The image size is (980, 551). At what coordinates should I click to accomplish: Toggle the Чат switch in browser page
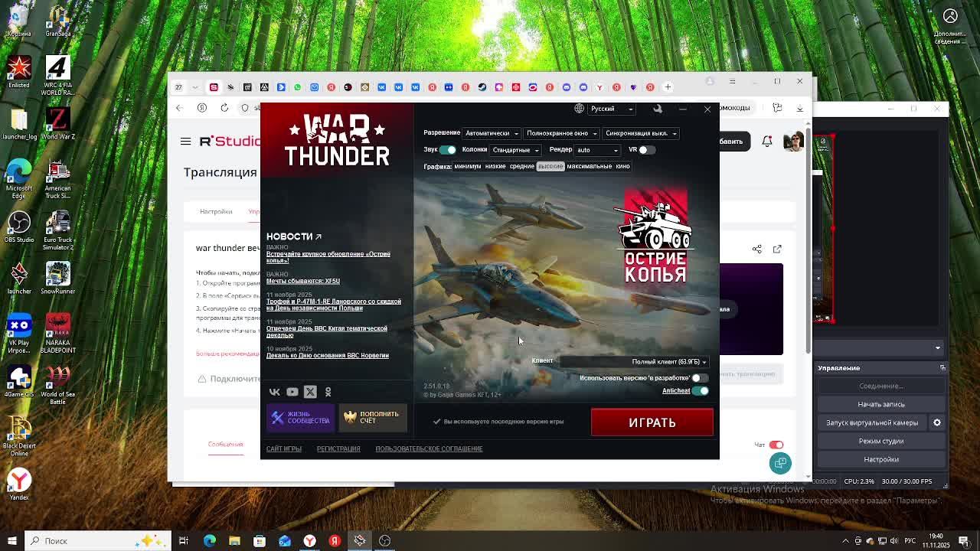(x=776, y=445)
